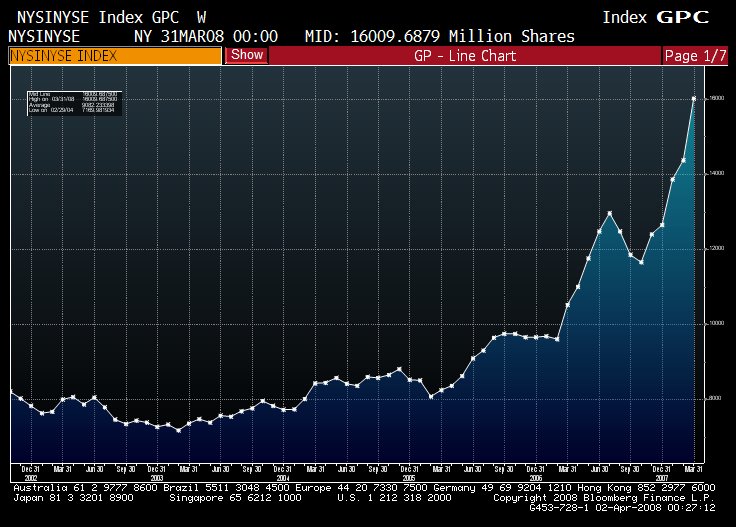This screenshot has width=736, height=527.
Task: Click the 16000 y-axis label
Action: (x=717, y=98)
